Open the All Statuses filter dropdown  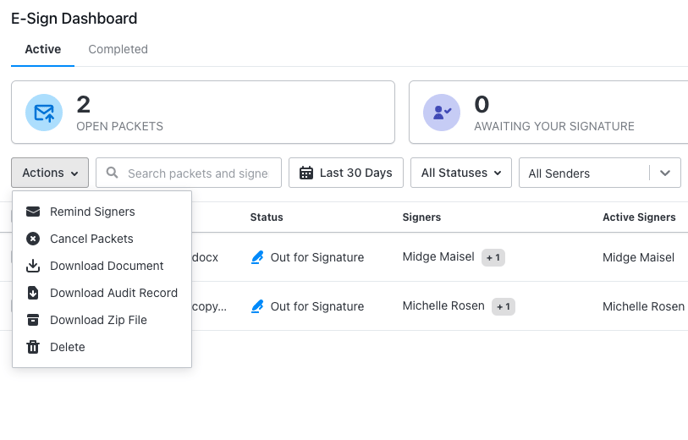461,173
